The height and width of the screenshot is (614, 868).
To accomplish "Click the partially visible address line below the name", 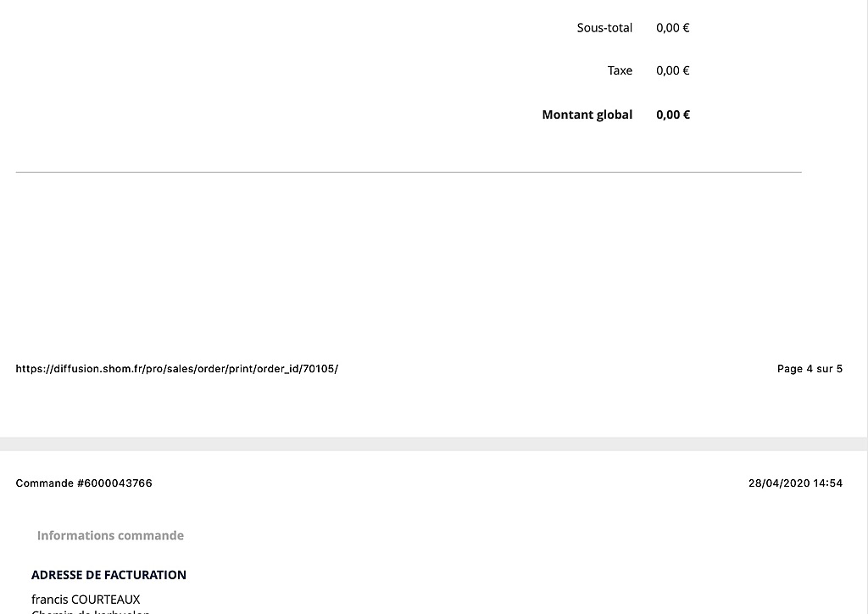I will [91, 611].
